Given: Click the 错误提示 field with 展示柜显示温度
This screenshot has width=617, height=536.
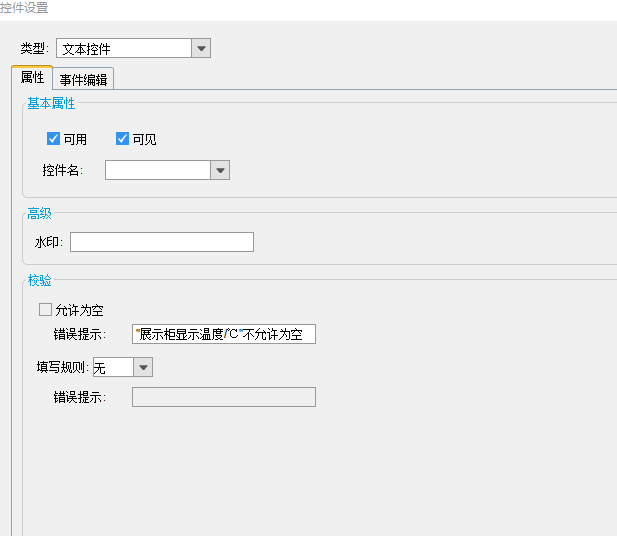Looking at the screenshot, I should tap(224, 334).
